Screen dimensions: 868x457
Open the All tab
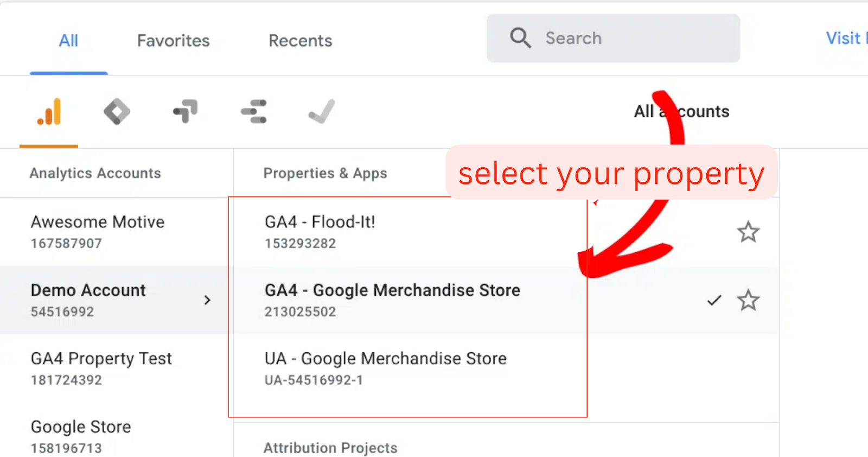(x=68, y=41)
